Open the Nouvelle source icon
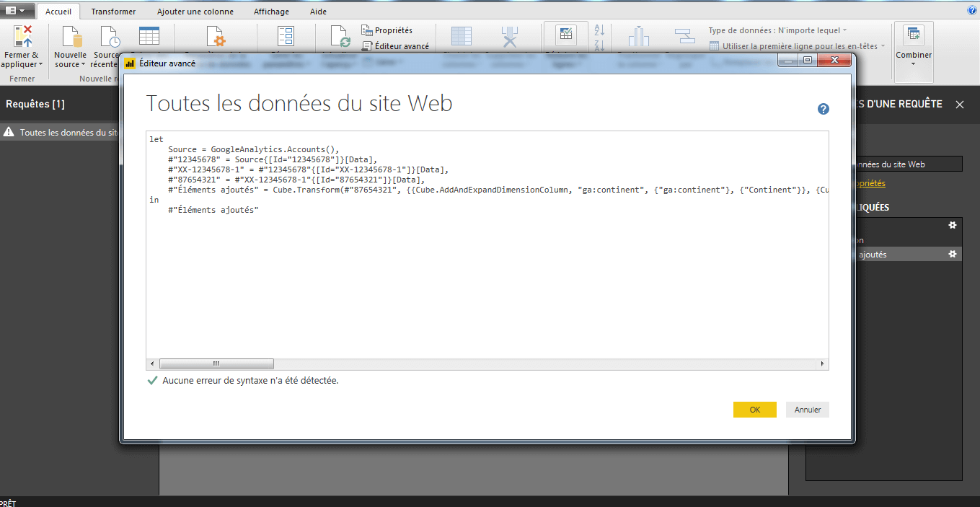980x507 pixels. point(71,36)
